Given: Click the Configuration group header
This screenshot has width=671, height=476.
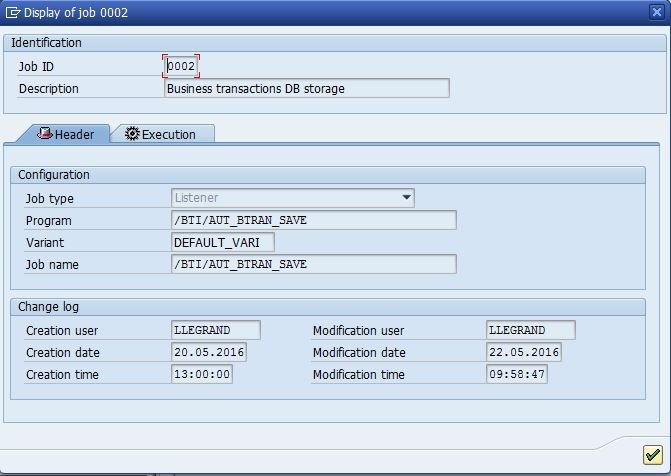Looking at the screenshot, I should [x=328, y=175].
